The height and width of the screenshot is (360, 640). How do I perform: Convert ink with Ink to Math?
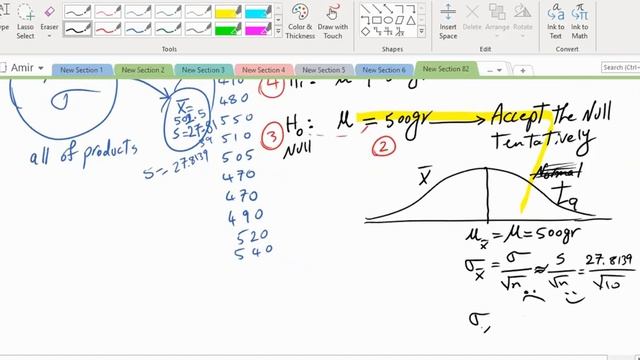tap(579, 21)
